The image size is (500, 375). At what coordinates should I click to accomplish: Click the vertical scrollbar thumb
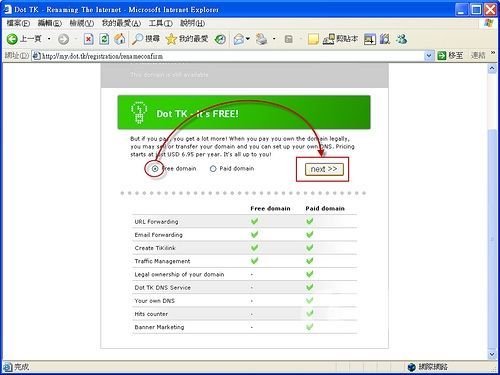click(492, 239)
